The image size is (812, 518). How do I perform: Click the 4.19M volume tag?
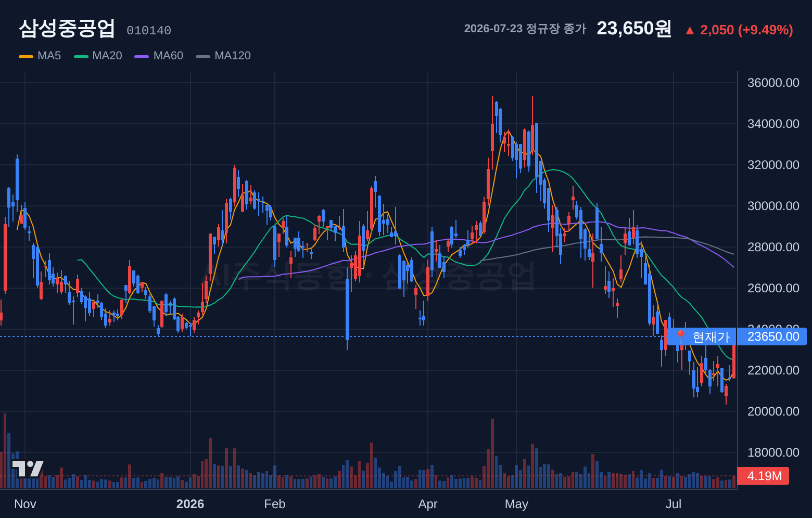pyautogui.click(x=763, y=476)
